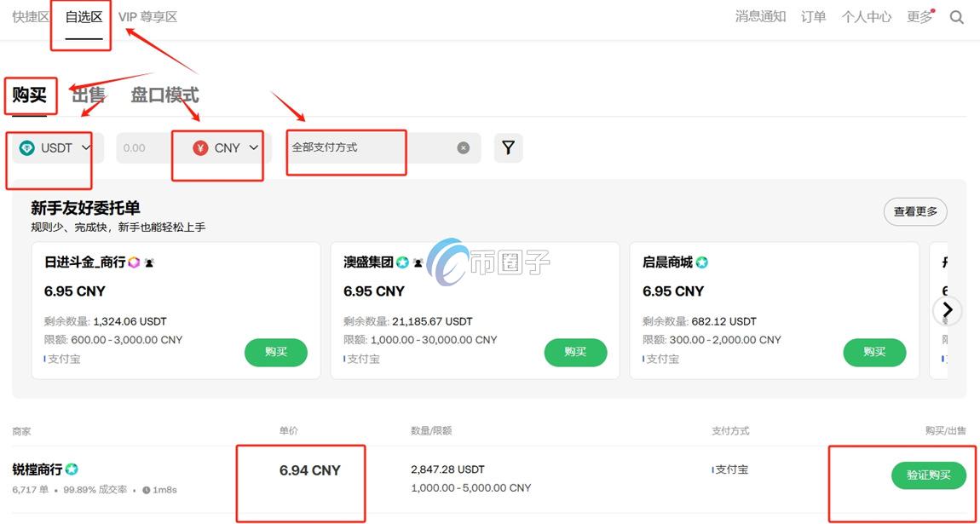
Task: Click the USDT coin icon
Action: coord(26,147)
